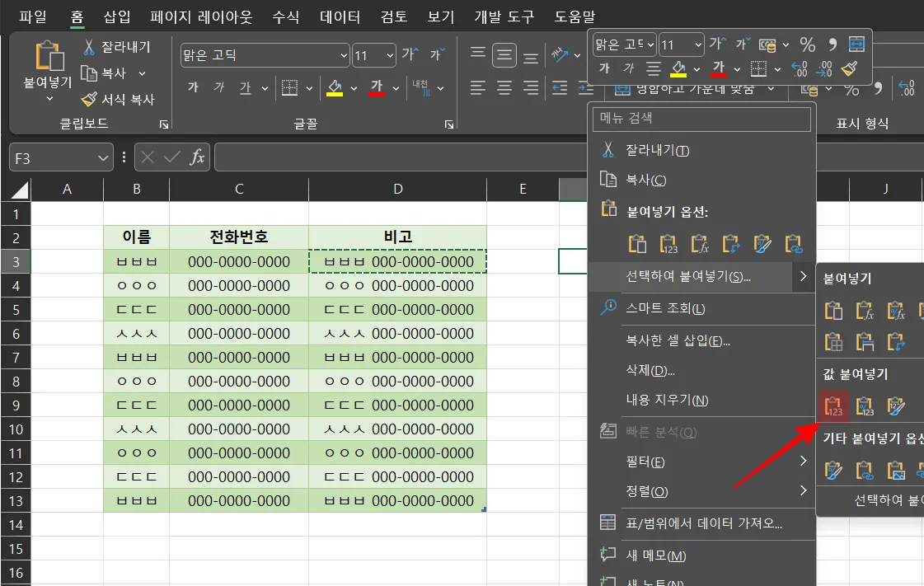Open the ribbon font color dropdown arrow

pyautogui.click(x=396, y=88)
